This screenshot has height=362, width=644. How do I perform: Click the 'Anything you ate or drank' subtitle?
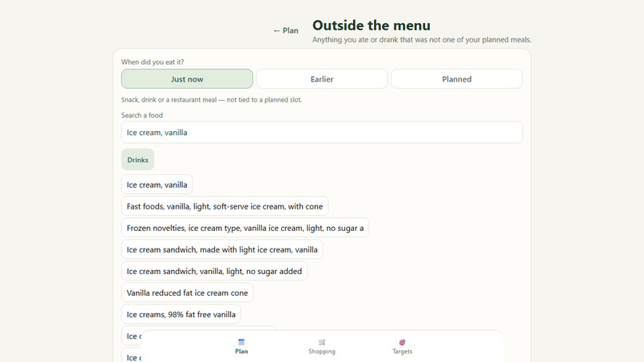pos(422,40)
